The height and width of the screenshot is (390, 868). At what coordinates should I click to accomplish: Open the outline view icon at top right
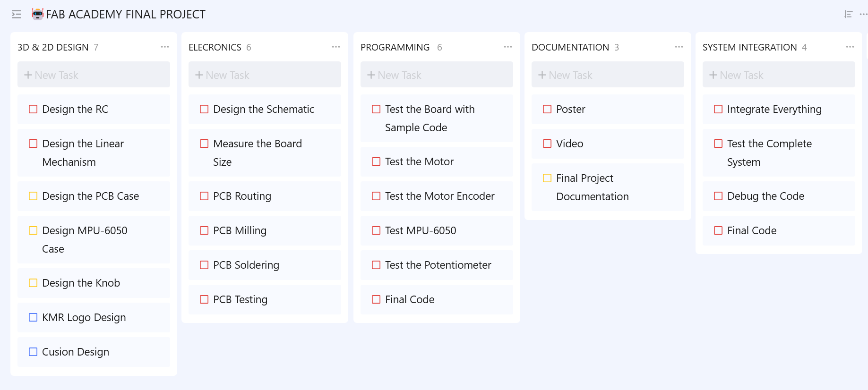click(x=848, y=14)
